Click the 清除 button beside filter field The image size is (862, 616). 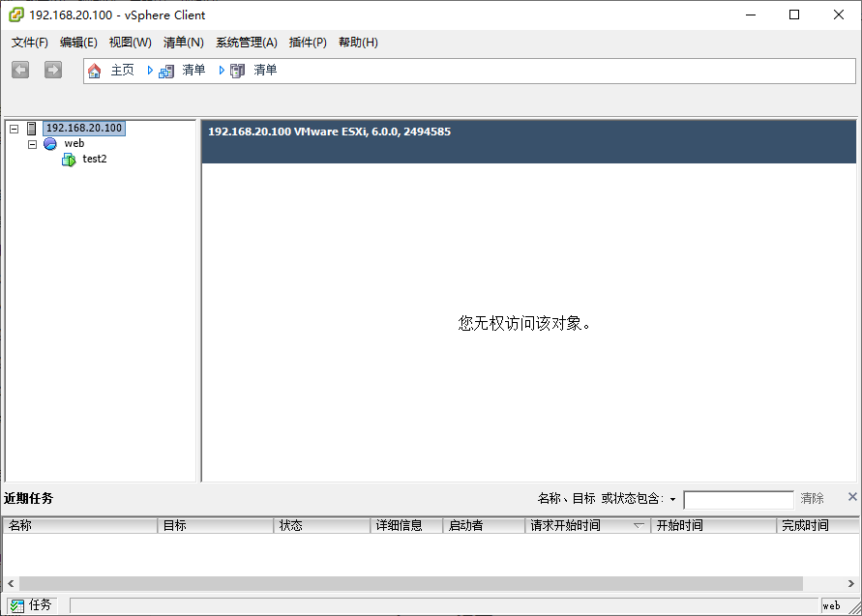pos(812,499)
